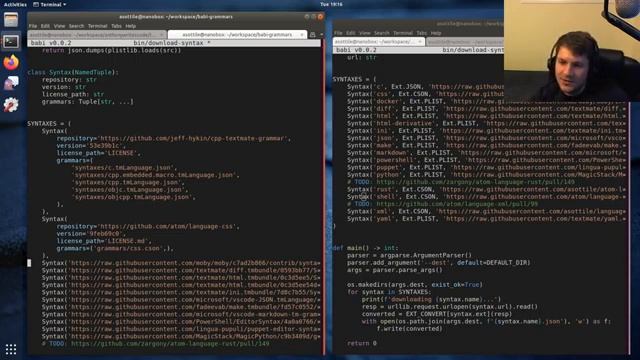
Task: Click 'os.makedirs(args.dest, exist_ok=True)' line
Action: [x=415, y=285]
